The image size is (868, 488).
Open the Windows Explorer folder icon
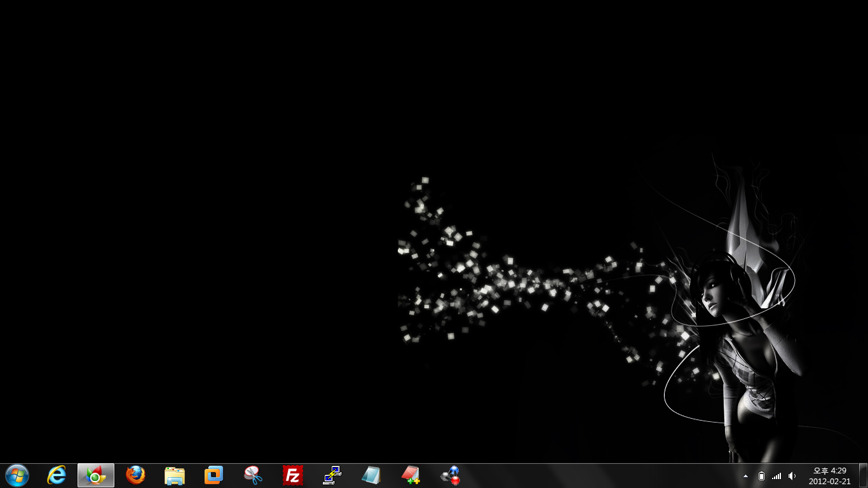tap(175, 475)
